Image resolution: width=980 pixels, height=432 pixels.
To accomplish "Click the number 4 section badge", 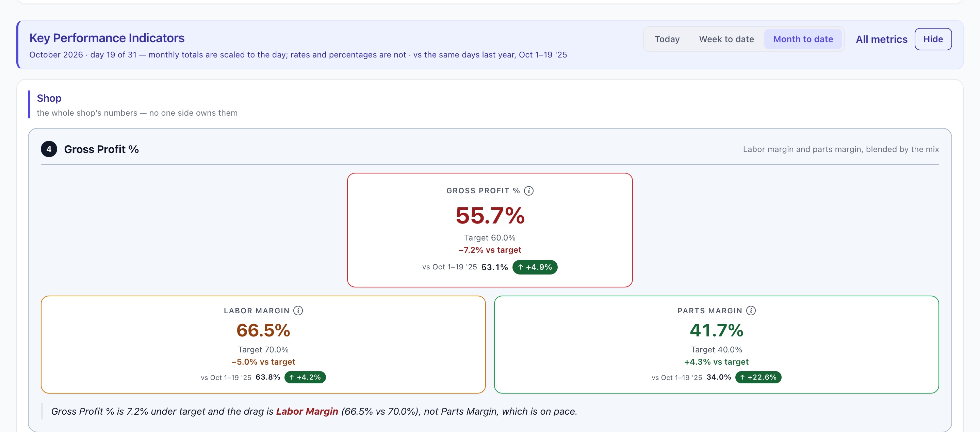I will pyautogui.click(x=49, y=149).
